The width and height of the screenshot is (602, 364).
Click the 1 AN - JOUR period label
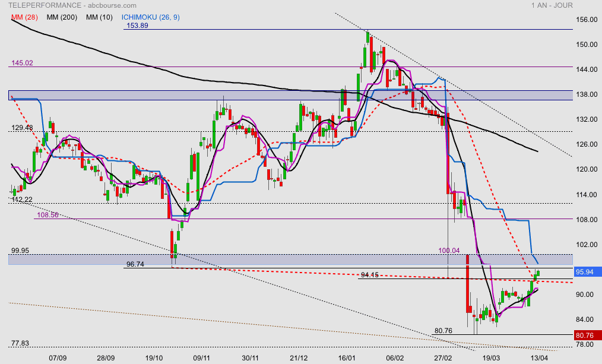pos(552,5)
